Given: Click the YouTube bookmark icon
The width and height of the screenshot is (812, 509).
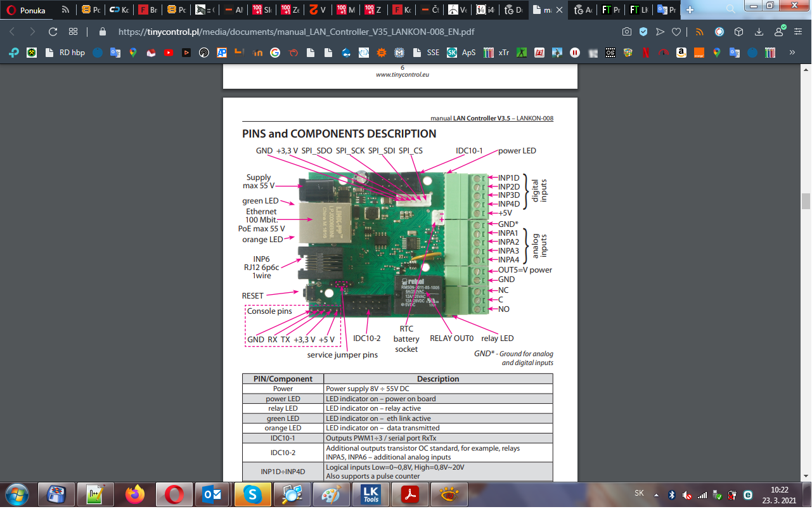Looking at the screenshot, I should pyautogui.click(x=169, y=53).
